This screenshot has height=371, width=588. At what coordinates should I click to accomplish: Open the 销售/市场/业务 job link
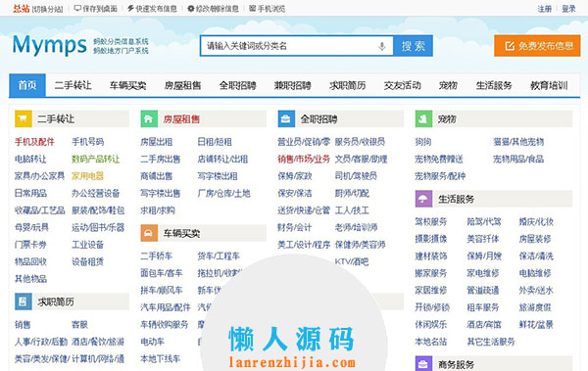pos(304,159)
